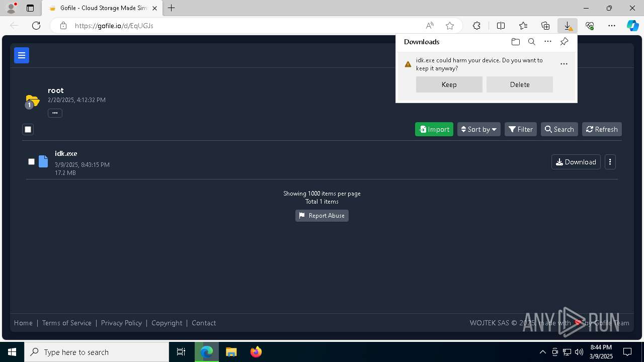Search downloads with magnifier icon
The image size is (644, 362).
532,42
